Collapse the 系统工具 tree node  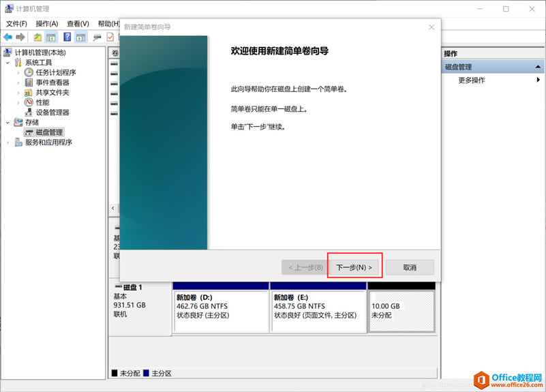point(7,63)
